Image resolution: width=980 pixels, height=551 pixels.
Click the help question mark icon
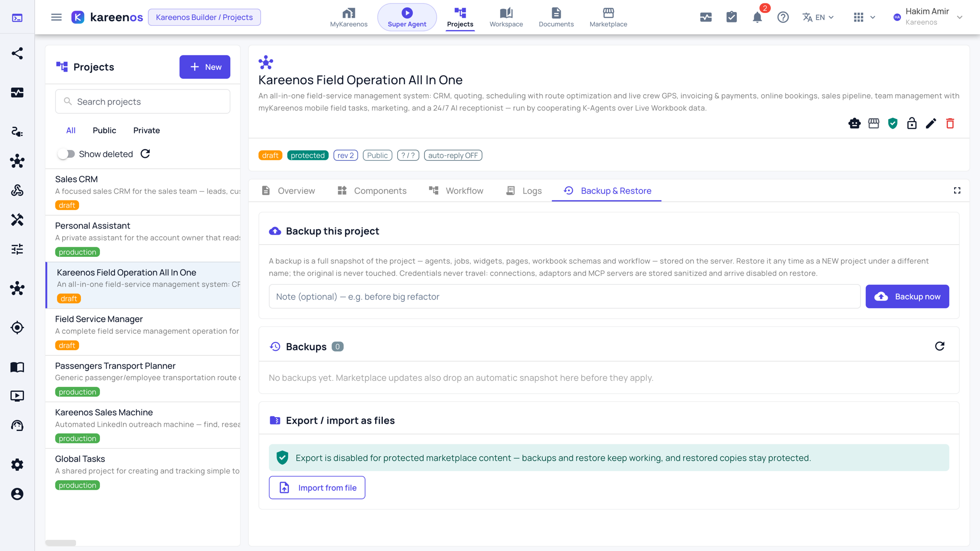click(x=783, y=17)
